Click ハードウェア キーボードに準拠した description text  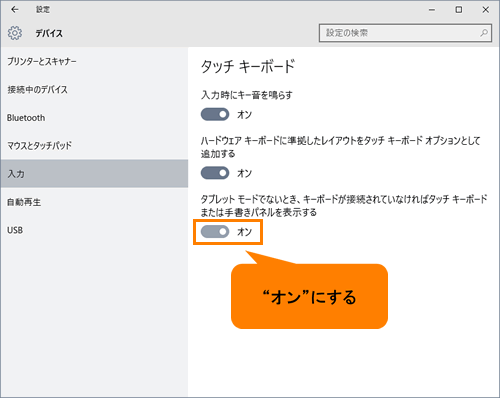click(x=340, y=147)
